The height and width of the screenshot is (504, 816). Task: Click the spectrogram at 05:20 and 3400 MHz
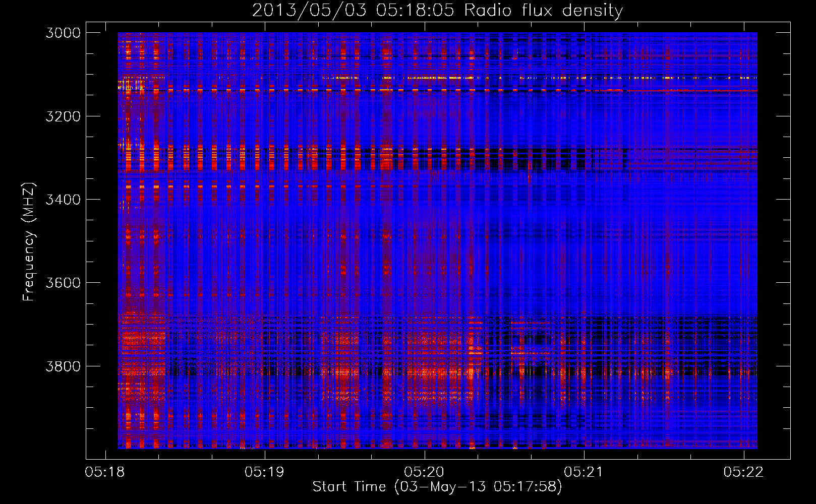(x=425, y=199)
